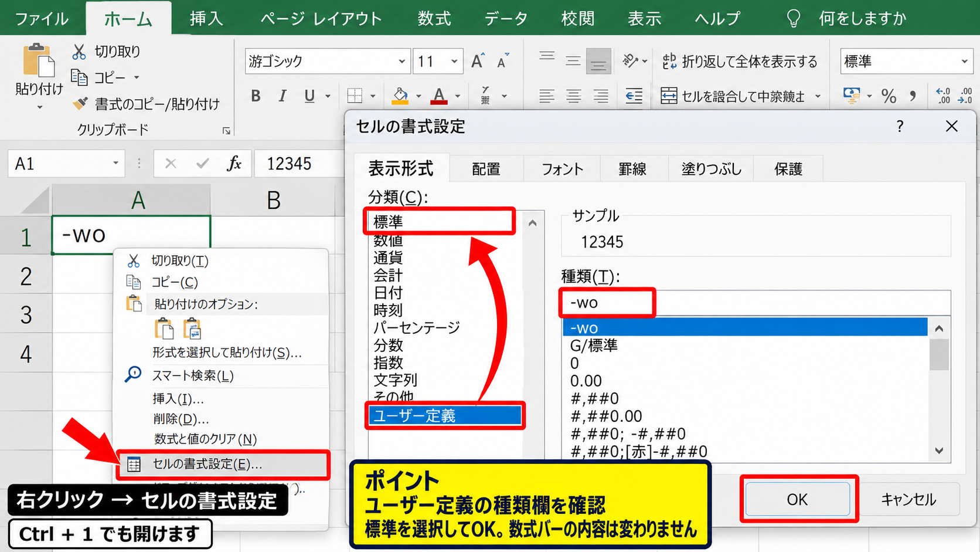The image size is (980, 552).
Task: Choose second paste option icon in context menu
Action: tap(192, 329)
